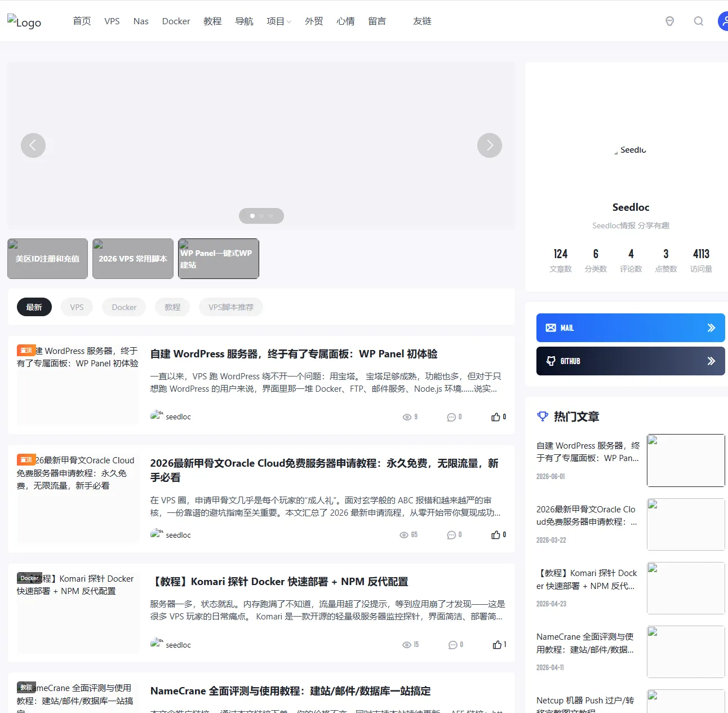This screenshot has width=728, height=713.
Task: Open hot article NameCrane 全面评测 in sidebar
Action: coord(585,643)
